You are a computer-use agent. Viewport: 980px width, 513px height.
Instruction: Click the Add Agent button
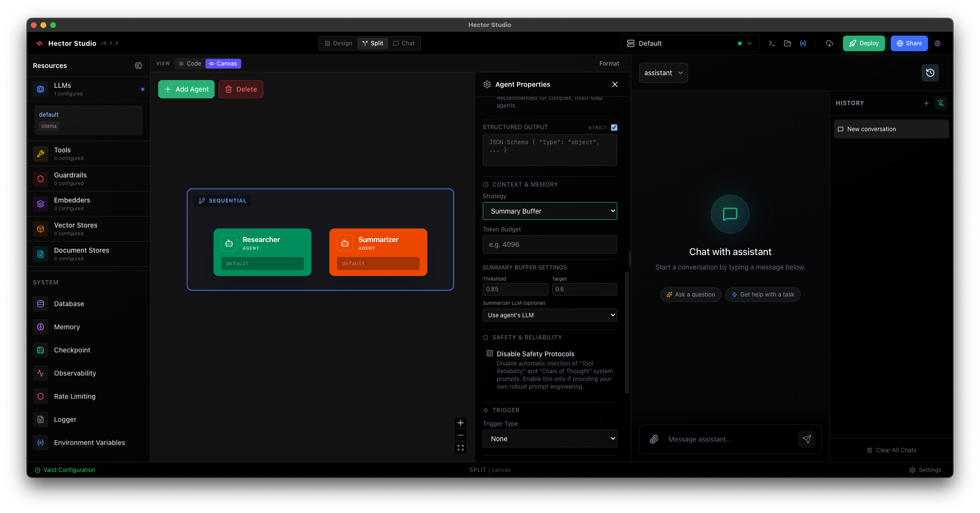[186, 89]
